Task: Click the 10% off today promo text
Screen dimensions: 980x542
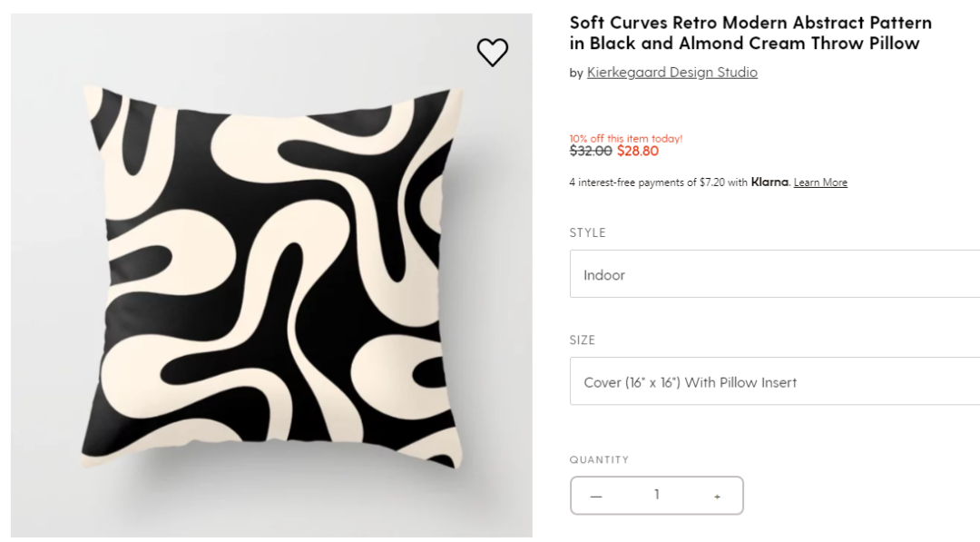Action: pyautogui.click(x=626, y=138)
